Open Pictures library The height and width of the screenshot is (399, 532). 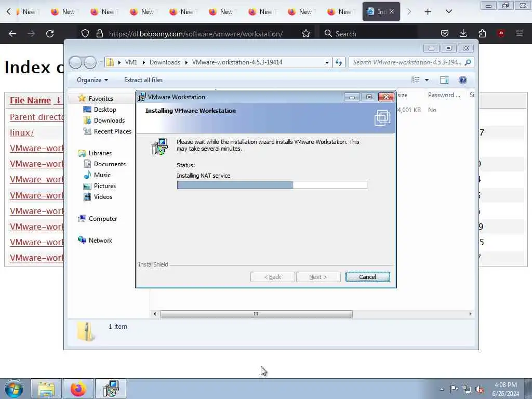[105, 186]
